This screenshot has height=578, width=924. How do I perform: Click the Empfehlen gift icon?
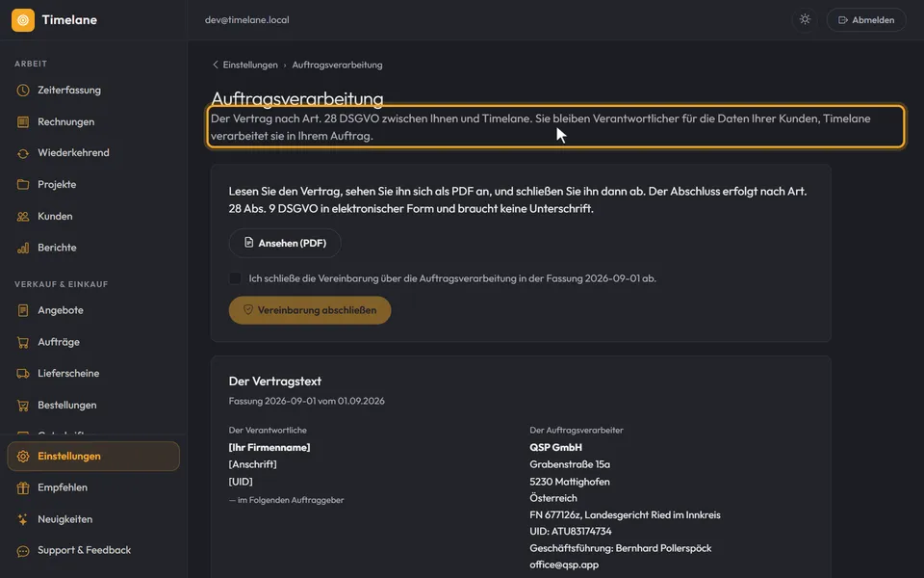point(23,487)
